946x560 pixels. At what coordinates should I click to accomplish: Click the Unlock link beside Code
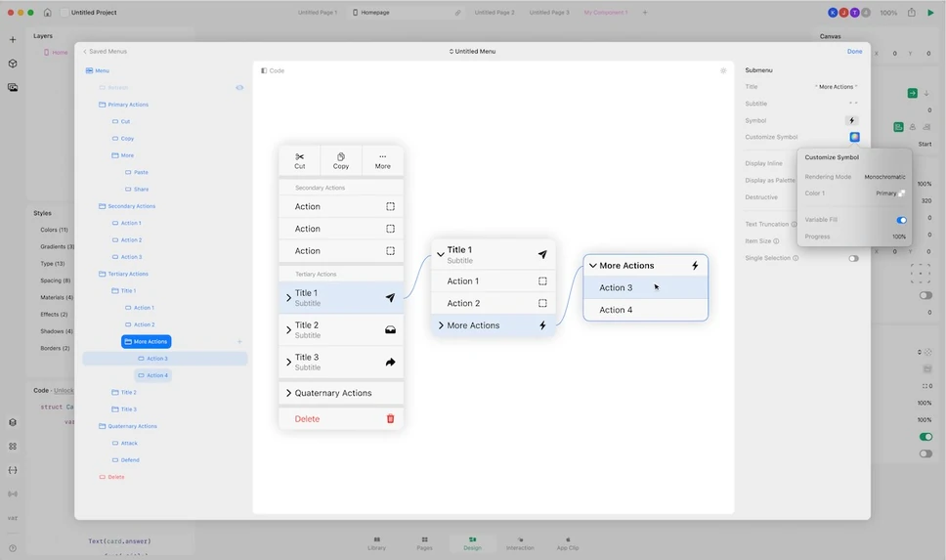click(64, 390)
